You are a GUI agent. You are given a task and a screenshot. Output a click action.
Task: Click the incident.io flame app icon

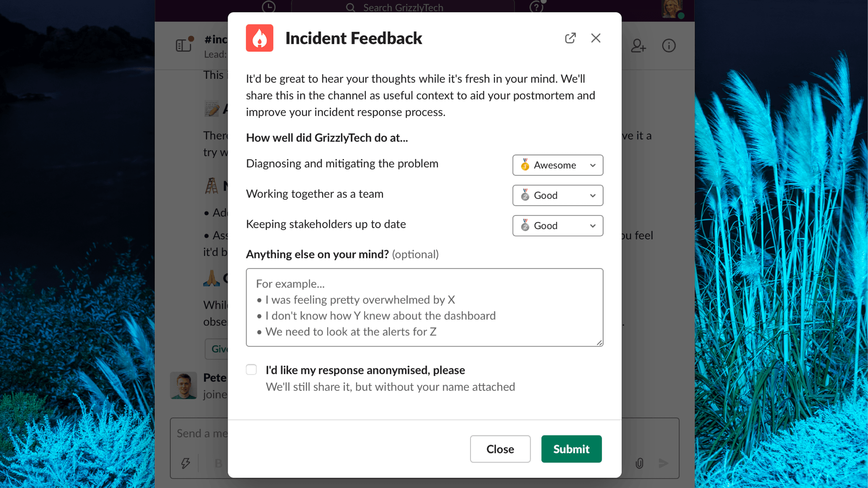pyautogui.click(x=259, y=38)
